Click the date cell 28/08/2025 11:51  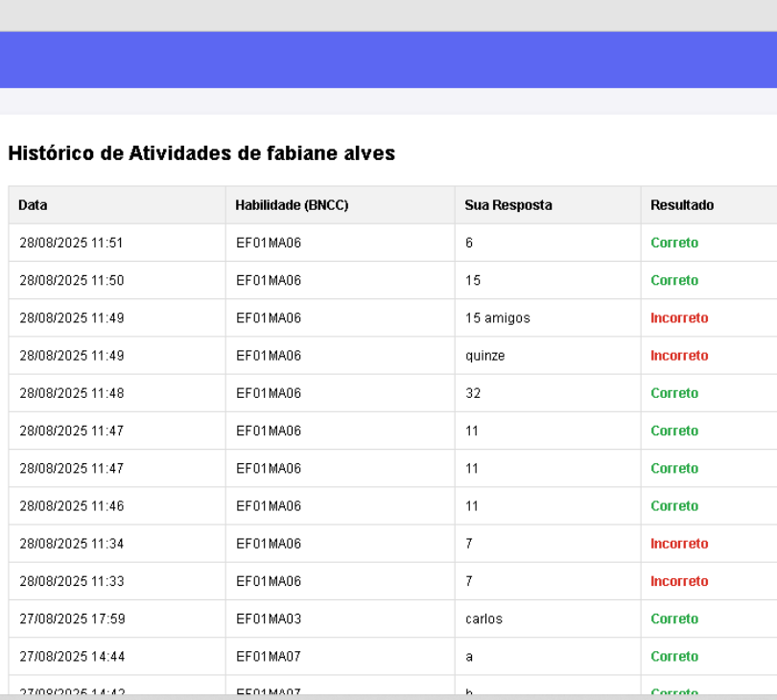coord(71,244)
